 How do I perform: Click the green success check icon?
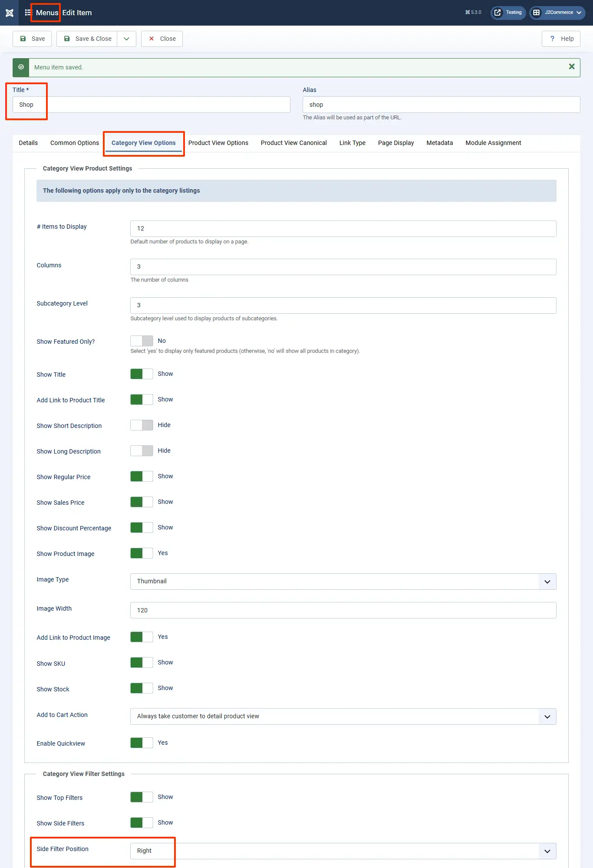point(21,67)
